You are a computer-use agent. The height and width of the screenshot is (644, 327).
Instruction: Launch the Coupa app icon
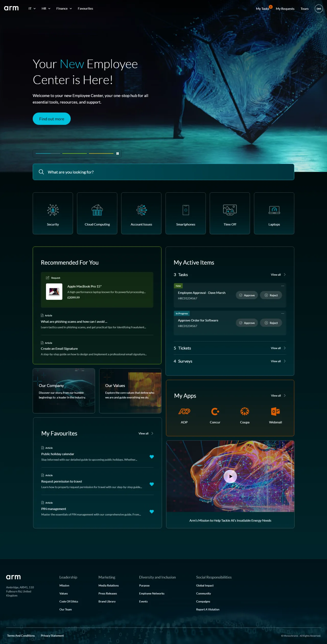[245, 411]
